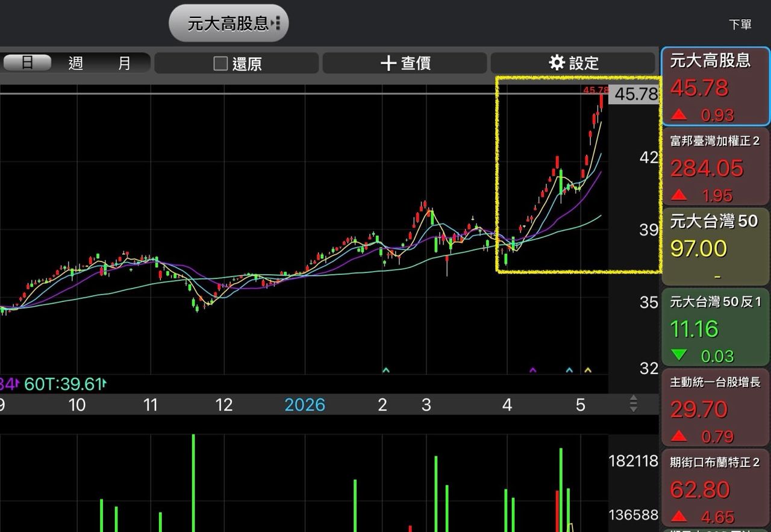This screenshot has width=771, height=532.
Task: Switch to the 月 monthly chart tab
Action: tap(125, 63)
